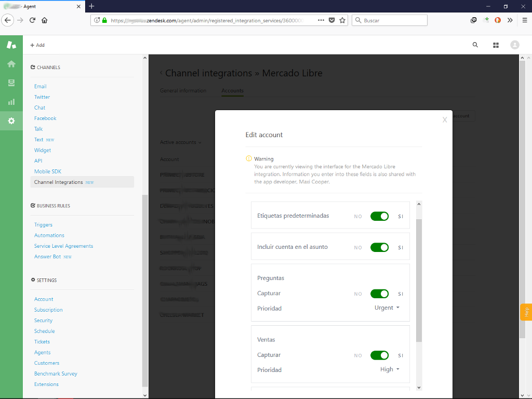532x399 pixels.
Task: Open the Zendesk products grid icon
Action: click(x=496, y=45)
